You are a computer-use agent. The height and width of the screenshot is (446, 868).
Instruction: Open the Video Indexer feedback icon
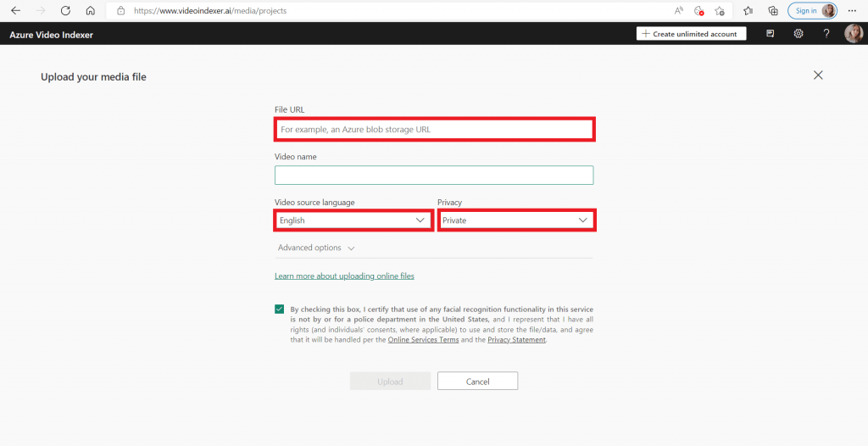click(771, 34)
